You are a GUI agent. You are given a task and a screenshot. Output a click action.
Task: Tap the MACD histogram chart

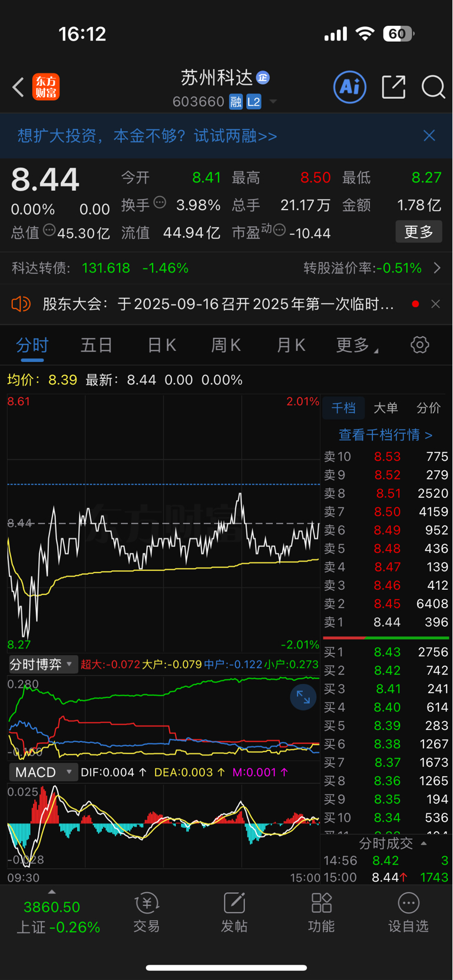(163, 826)
